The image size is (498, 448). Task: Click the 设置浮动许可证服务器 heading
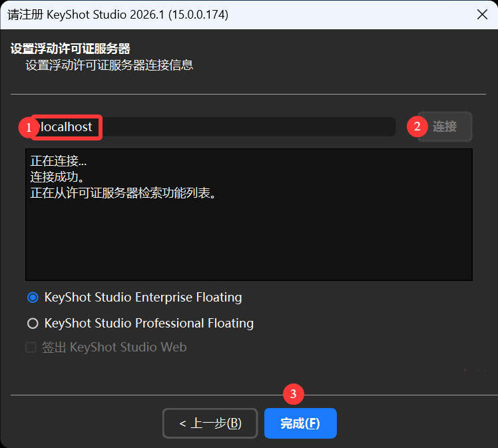pos(70,49)
